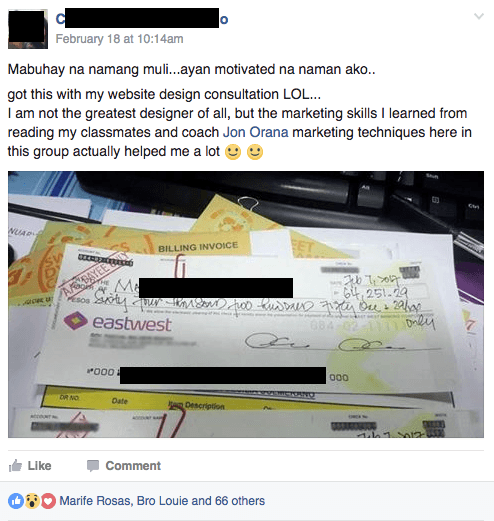Click the second smiley emoji in post

[255, 152]
